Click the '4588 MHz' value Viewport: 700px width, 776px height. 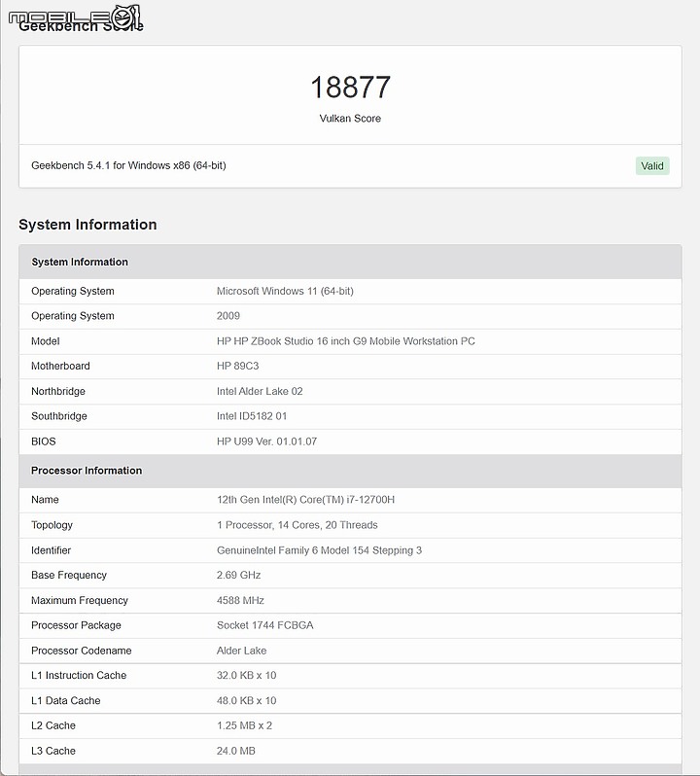(x=240, y=600)
